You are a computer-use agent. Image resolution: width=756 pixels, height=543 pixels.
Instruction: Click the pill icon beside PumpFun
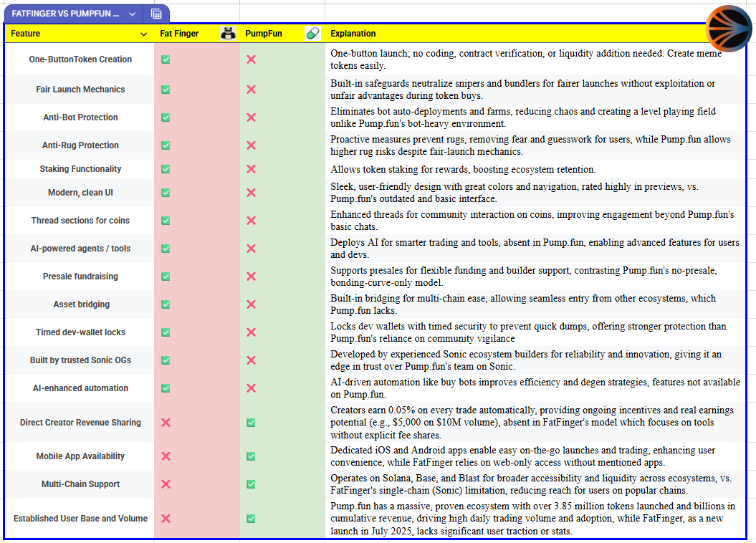point(313,33)
